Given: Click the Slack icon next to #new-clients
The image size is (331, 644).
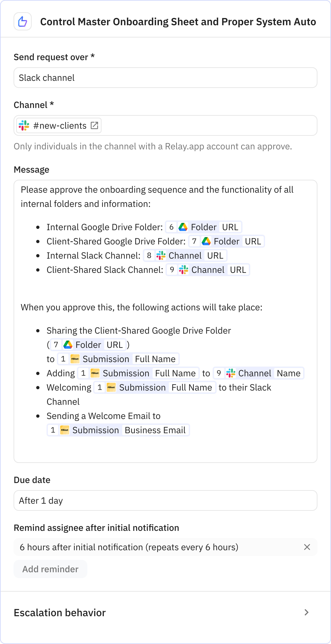Looking at the screenshot, I should (x=24, y=125).
